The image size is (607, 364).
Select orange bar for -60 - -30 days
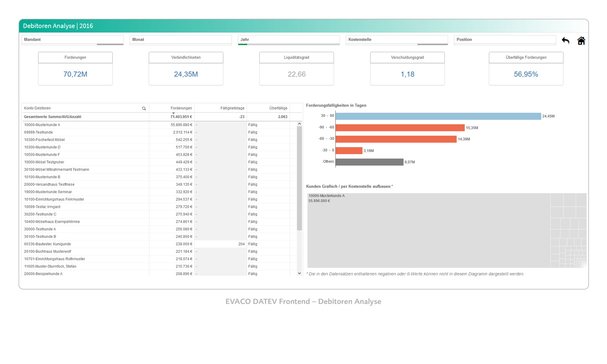pyautogui.click(x=396, y=139)
